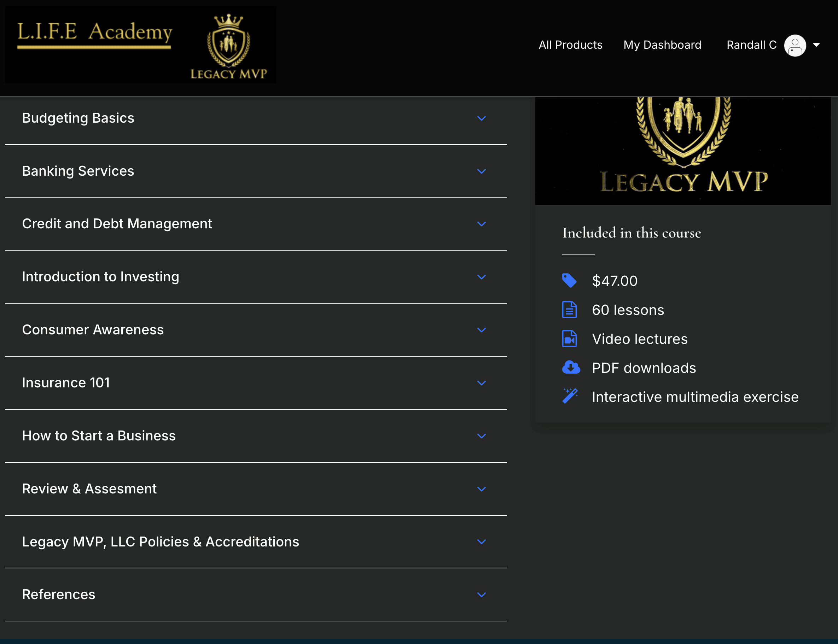This screenshot has width=838, height=644.
Task: Select Legacy MVP, LLC Policies & Accreditations title
Action: coord(160,541)
